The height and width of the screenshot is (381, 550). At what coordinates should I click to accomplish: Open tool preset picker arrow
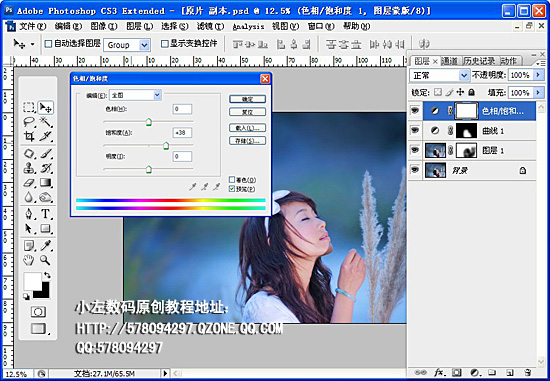(x=32, y=44)
